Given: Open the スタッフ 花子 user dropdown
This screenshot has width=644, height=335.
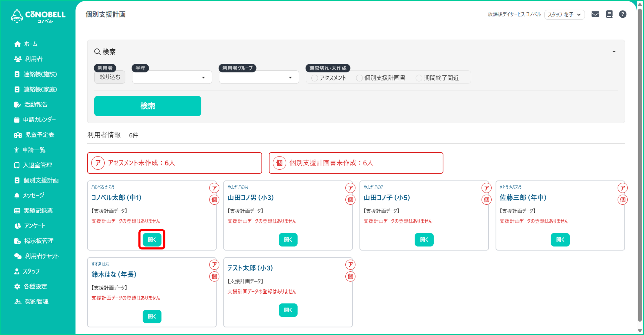Looking at the screenshot, I should coord(564,14).
